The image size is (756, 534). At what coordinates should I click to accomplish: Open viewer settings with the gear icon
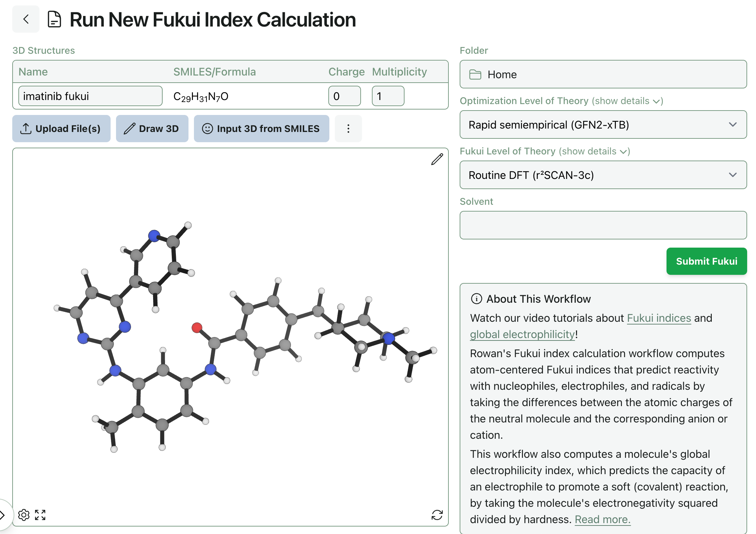tap(24, 515)
